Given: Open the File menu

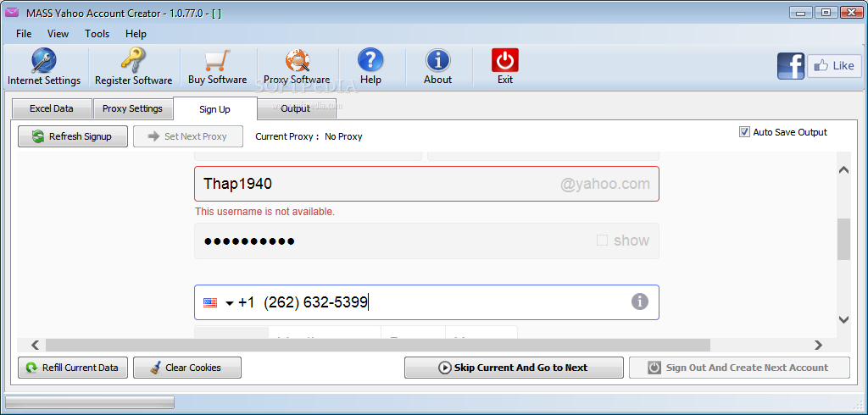Looking at the screenshot, I should pyautogui.click(x=24, y=34).
